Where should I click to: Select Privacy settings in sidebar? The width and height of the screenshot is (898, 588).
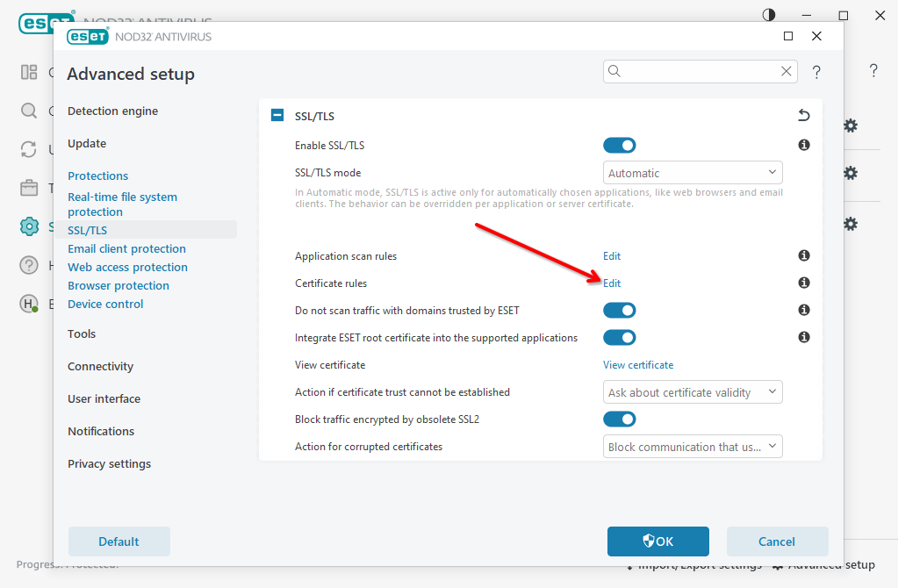(x=110, y=463)
